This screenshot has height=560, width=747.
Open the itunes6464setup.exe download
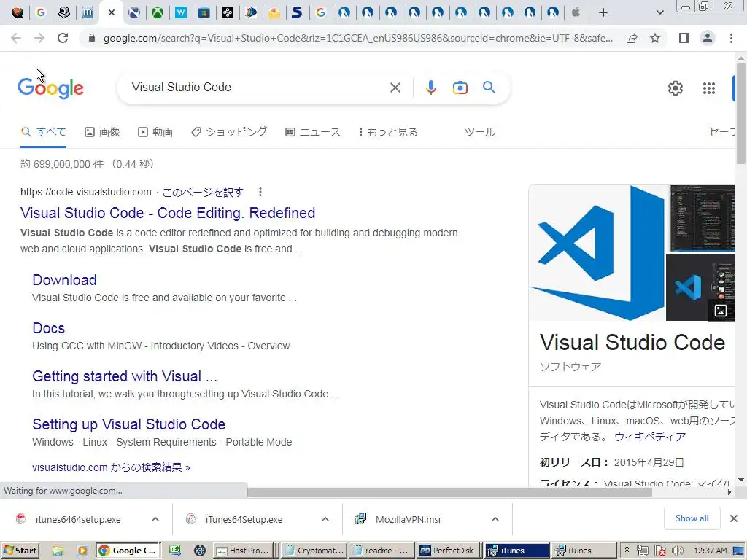click(77, 519)
